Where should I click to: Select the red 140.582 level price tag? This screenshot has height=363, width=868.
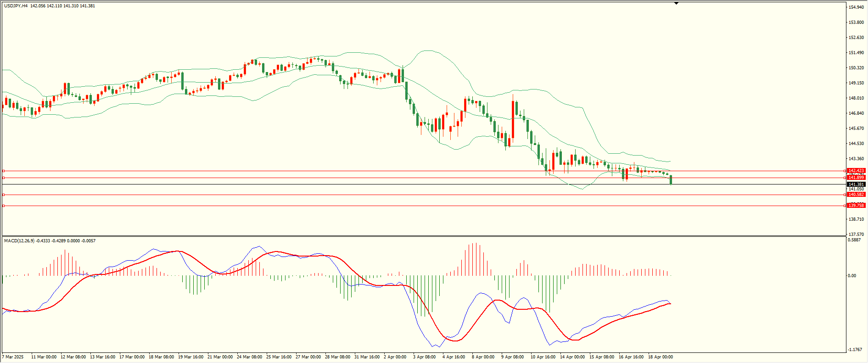click(856, 195)
